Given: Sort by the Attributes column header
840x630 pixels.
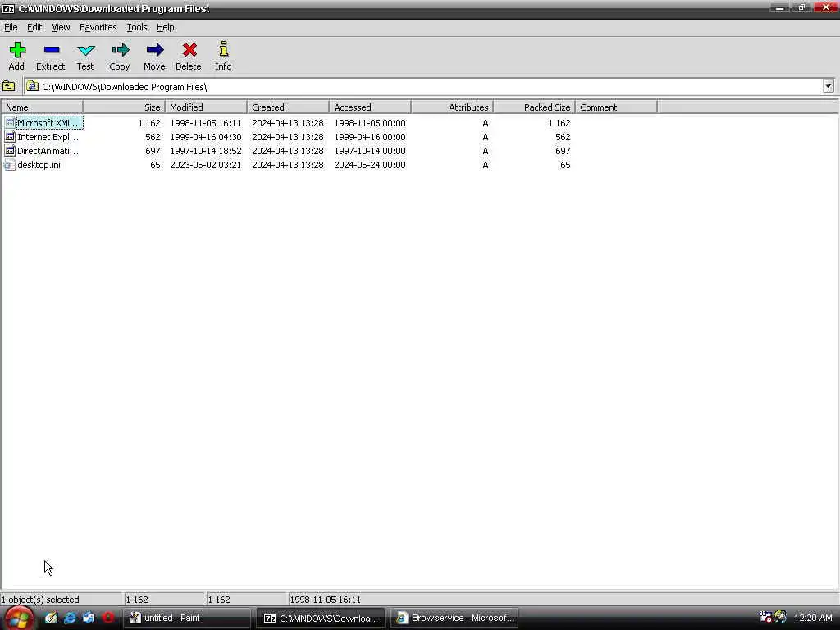Looking at the screenshot, I should [452, 107].
